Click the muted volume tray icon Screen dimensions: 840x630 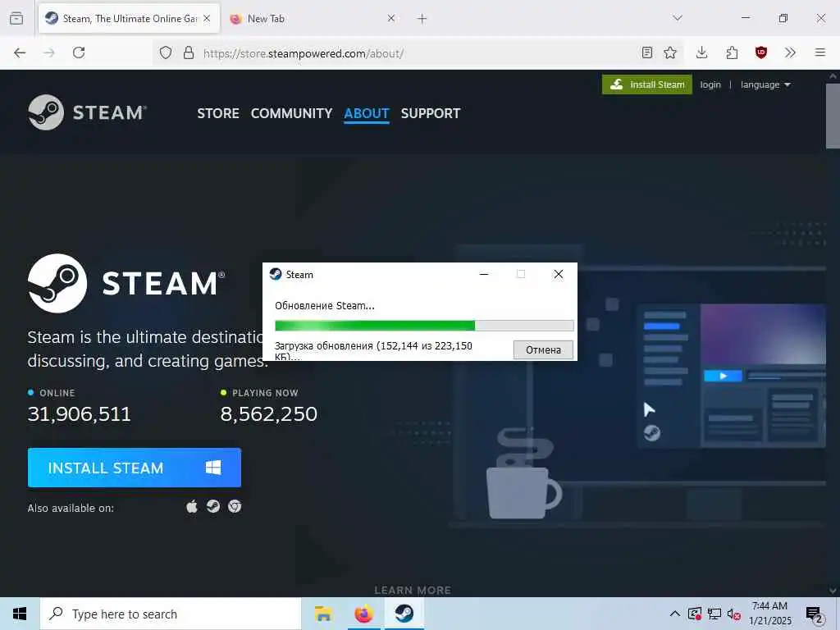click(x=733, y=614)
